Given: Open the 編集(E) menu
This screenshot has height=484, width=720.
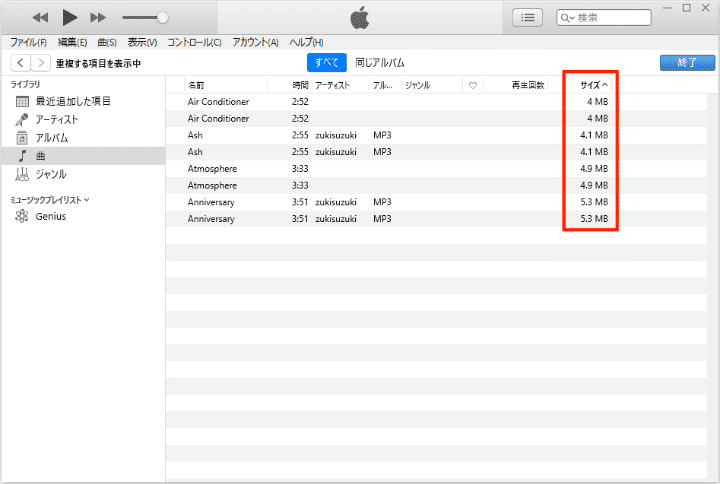Looking at the screenshot, I should tap(72, 43).
